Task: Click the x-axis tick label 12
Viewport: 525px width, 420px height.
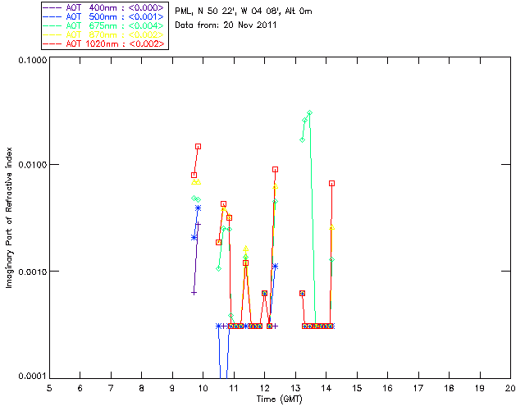Action: click(265, 388)
